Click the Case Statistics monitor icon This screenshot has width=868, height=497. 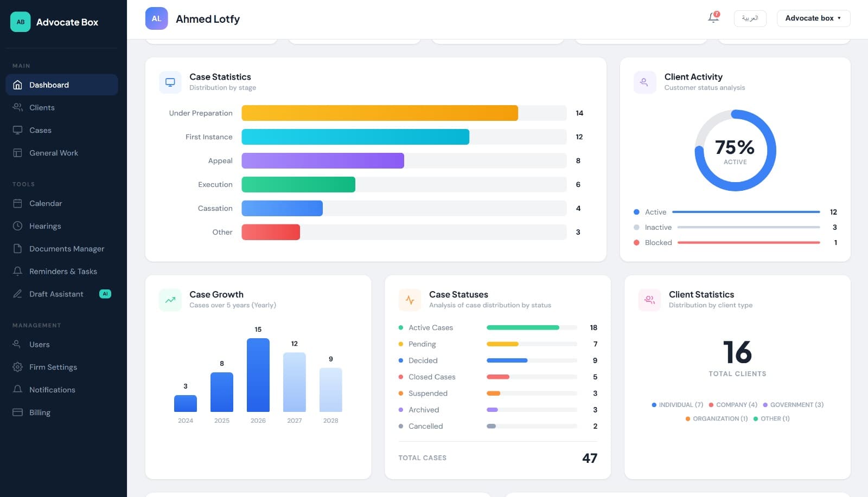click(170, 82)
